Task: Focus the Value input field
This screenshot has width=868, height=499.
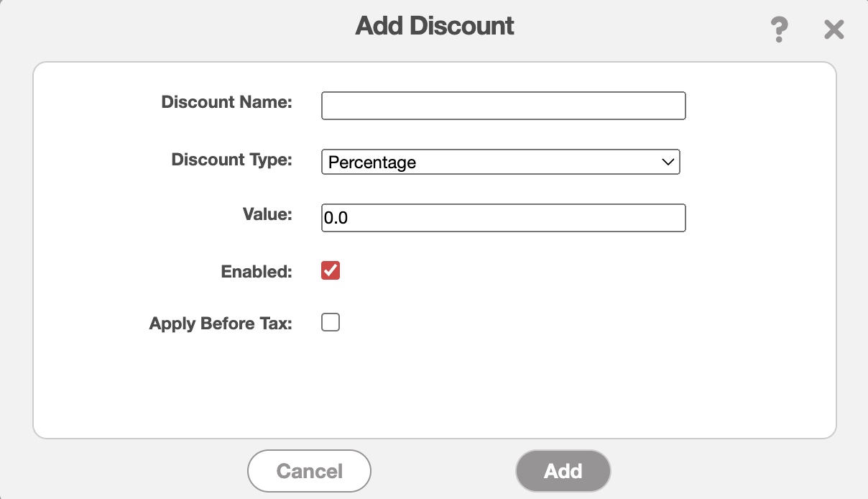Action: pyautogui.click(x=503, y=218)
